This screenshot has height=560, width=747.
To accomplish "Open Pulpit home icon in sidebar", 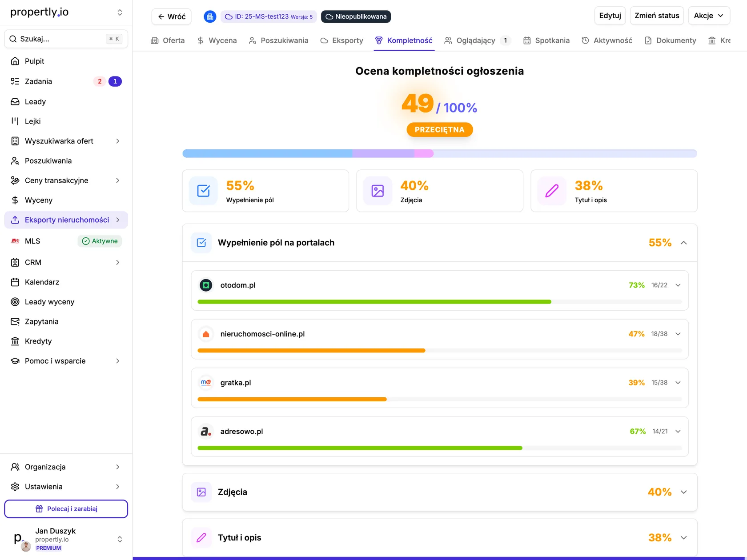I will click(x=15, y=61).
